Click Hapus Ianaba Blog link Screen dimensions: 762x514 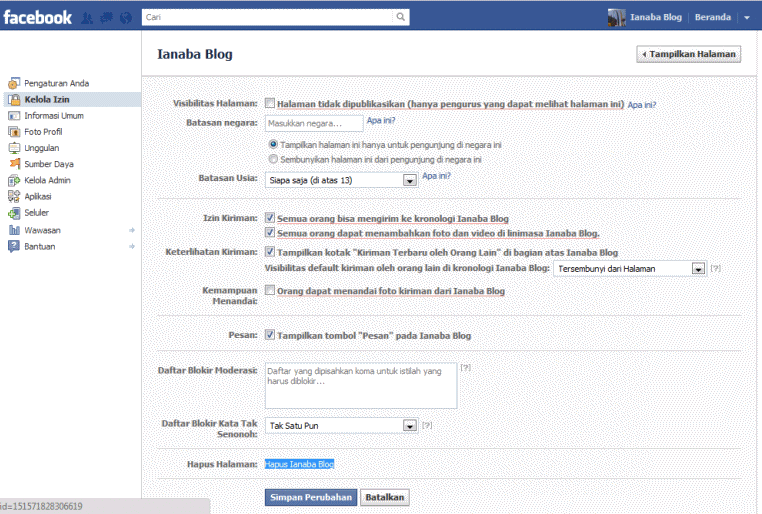click(299, 464)
